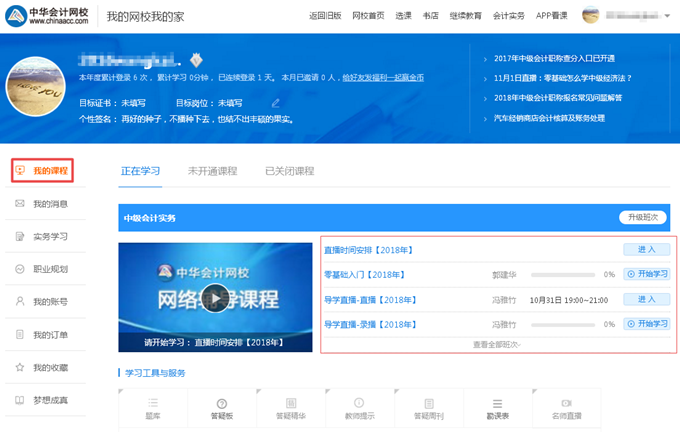Click the 给好友发福利一起赢金币 link
Viewport: 680px width, 432px height.
point(383,78)
